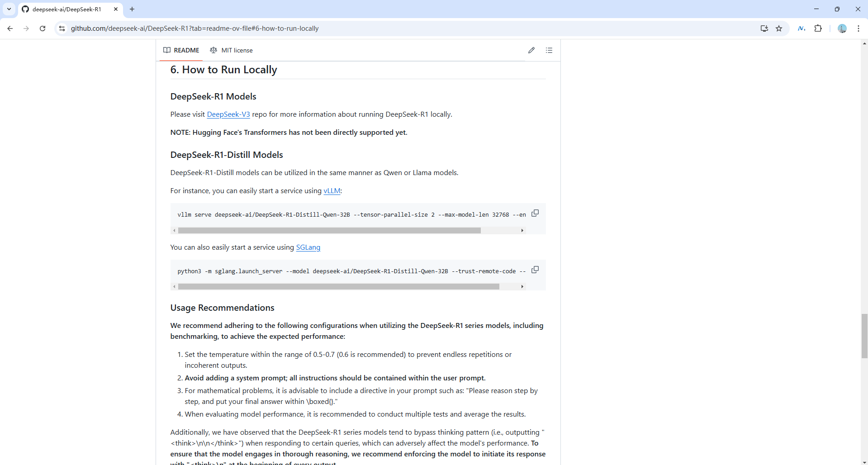Click the page scroll up arrow
This screenshot has height=465, width=868.
coord(864,43)
